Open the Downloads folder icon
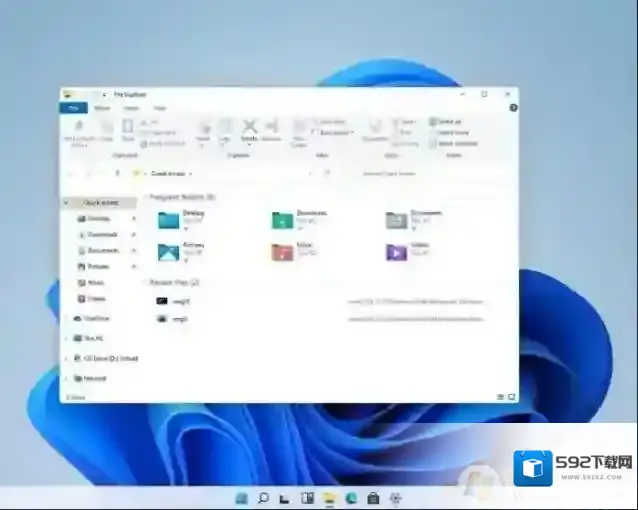 pyautogui.click(x=282, y=219)
